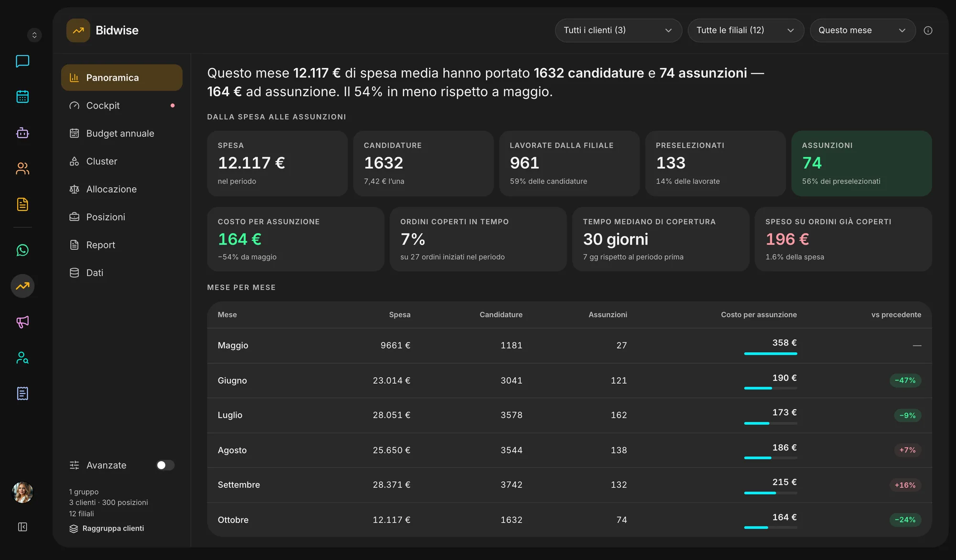Click the info icon beside Questo mese
This screenshot has width=956, height=560.
click(x=928, y=31)
